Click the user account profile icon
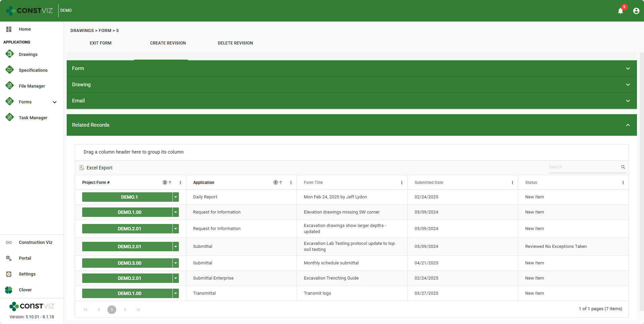Screen dimensions: 644x324 click(x=636, y=11)
